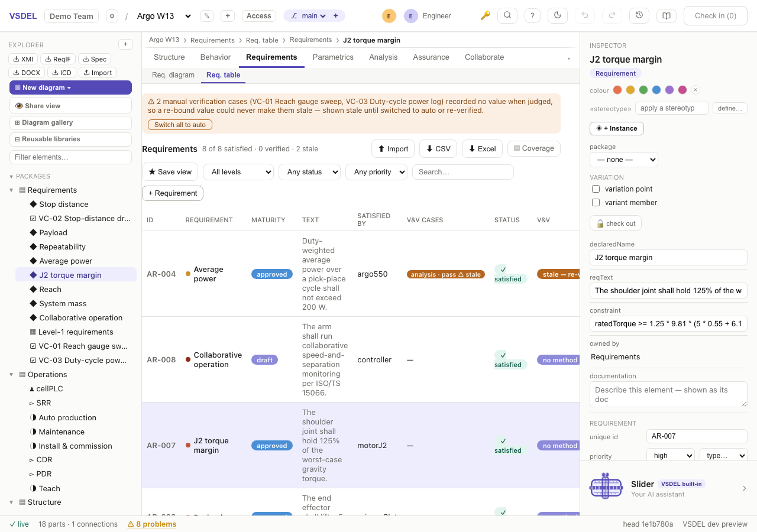Click the New diagram button

coord(70,87)
